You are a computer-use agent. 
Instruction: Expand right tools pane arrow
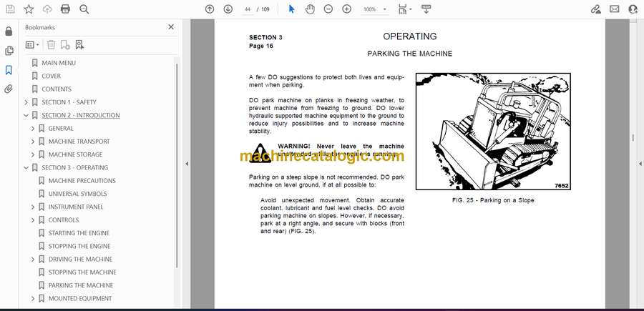[x=640, y=164]
